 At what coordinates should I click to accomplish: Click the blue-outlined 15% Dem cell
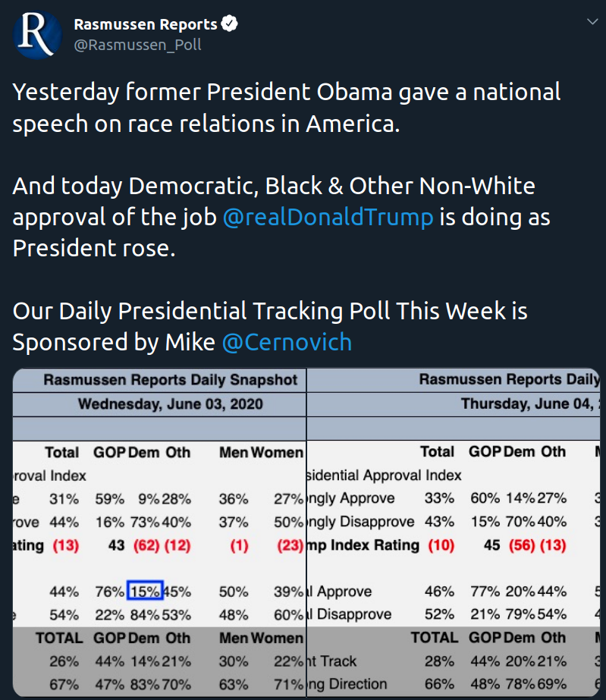coord(144,592)
